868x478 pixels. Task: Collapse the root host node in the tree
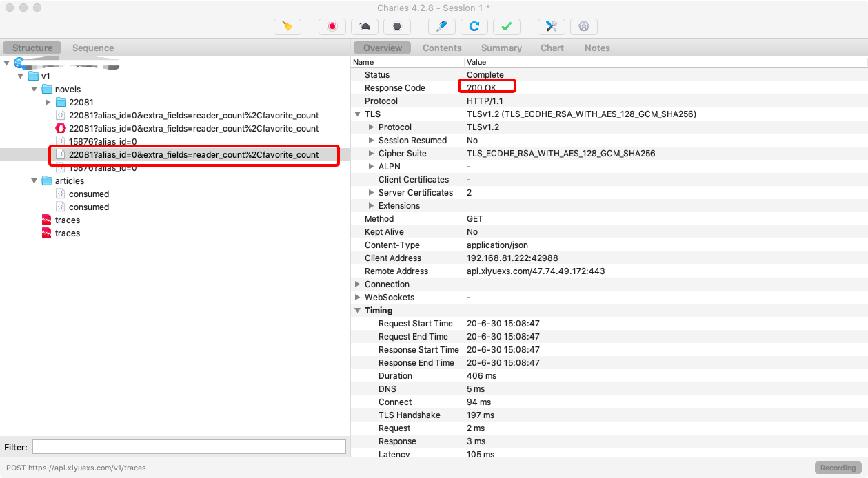[7, 63]
